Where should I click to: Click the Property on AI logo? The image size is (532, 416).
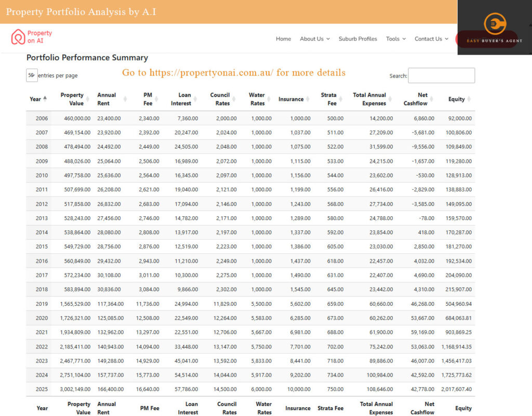pyautogui.click(x=32, y=37)
